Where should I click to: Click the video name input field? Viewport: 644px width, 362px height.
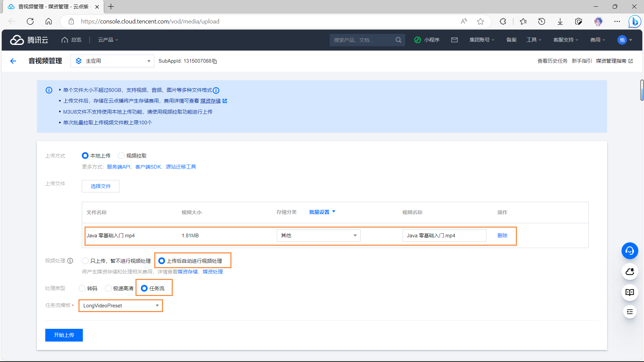tap(444, 236)
